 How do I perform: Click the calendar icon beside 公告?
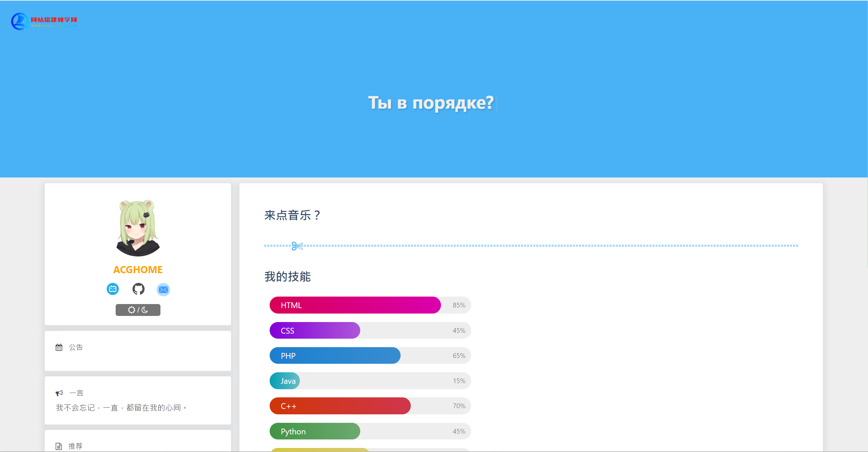point(59,347)
